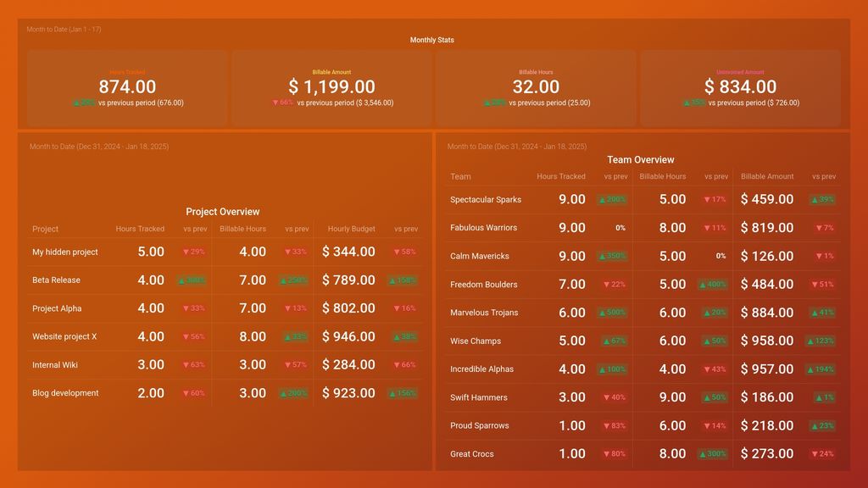This screenshot has width=868, height=488.
Task: Click the date range label above Team Overview
Action: click(x=517, y=147)
